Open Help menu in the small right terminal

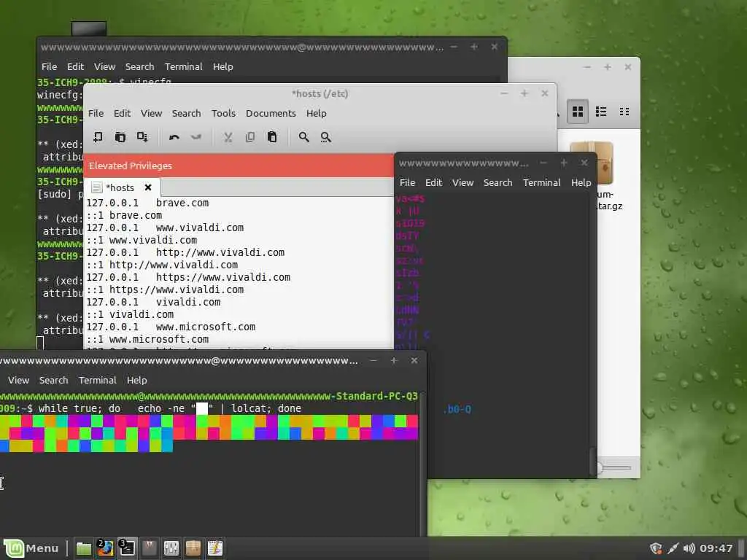point(581,182)
